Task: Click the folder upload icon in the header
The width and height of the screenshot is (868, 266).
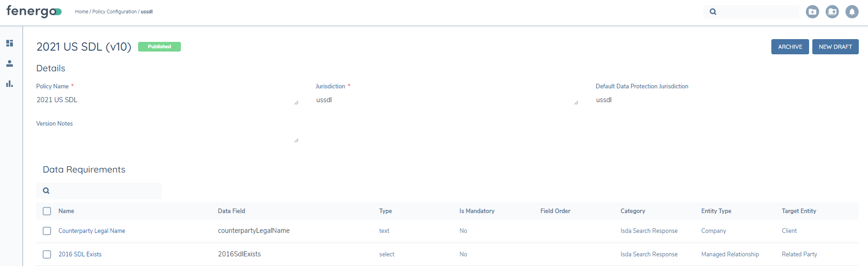Action: point(832,12)
